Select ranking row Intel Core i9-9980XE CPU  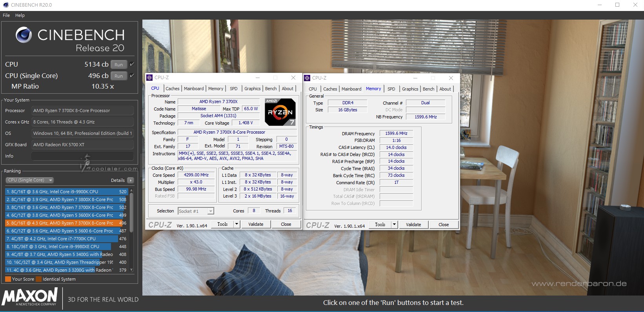[67, 247]
